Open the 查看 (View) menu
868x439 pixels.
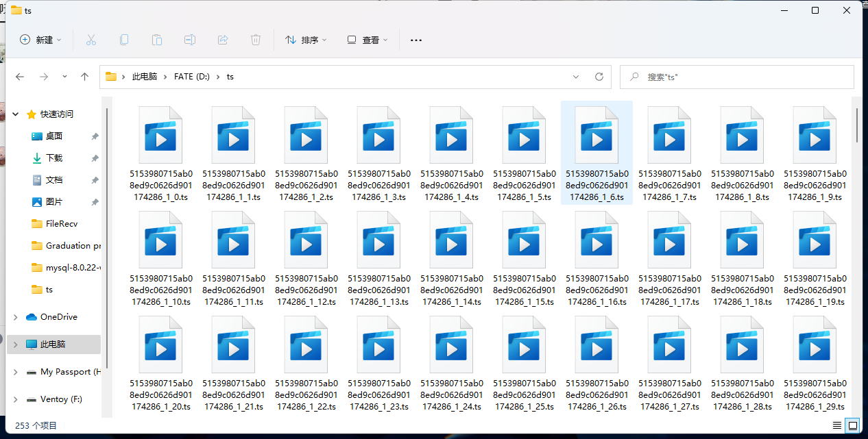click(367, 40)
